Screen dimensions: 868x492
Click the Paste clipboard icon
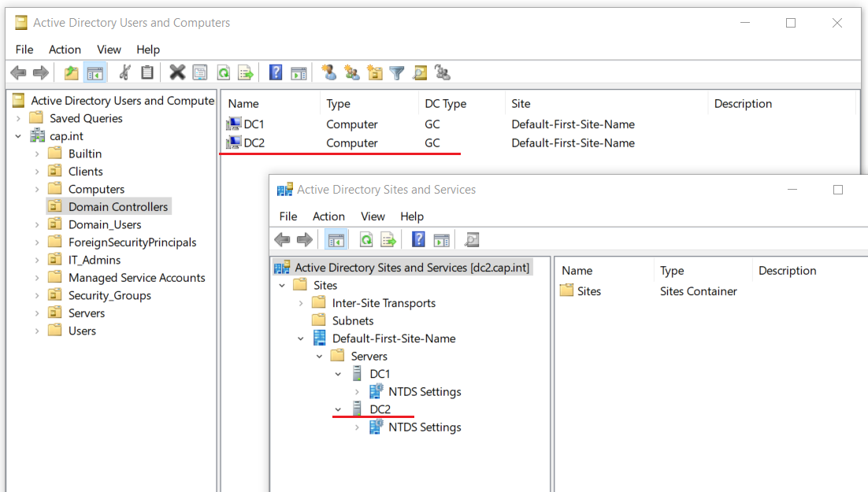coord(147,72)
